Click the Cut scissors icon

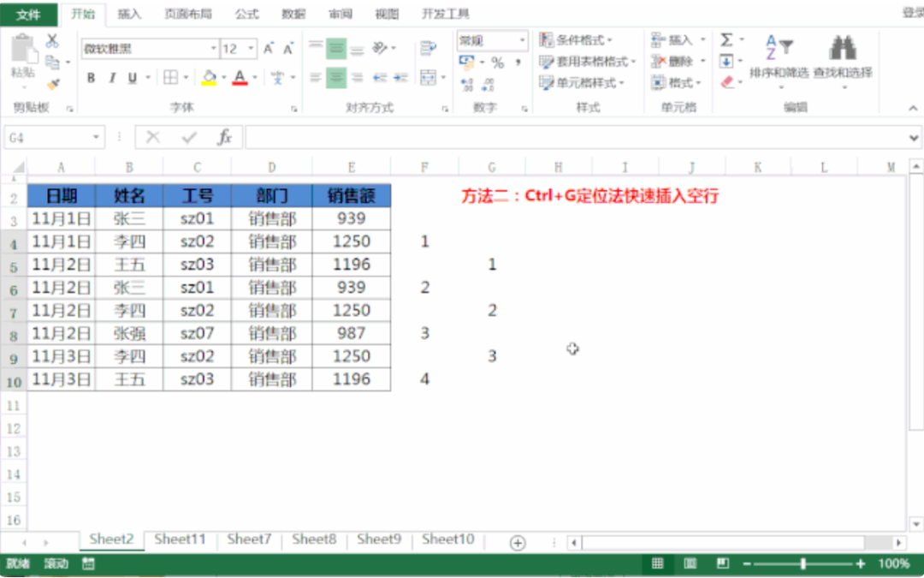click(x=52, y=40)
